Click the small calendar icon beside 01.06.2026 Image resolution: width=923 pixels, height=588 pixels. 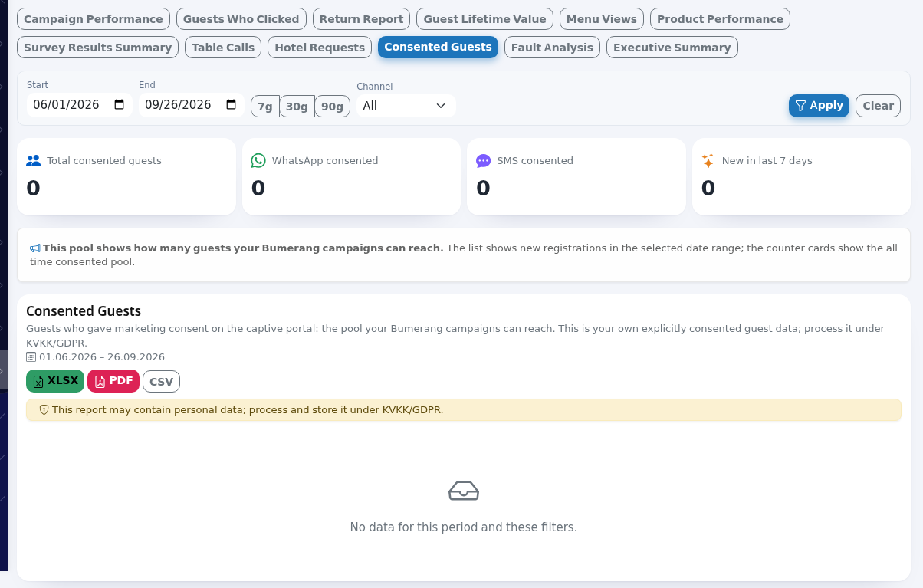[x=31, y=357]
